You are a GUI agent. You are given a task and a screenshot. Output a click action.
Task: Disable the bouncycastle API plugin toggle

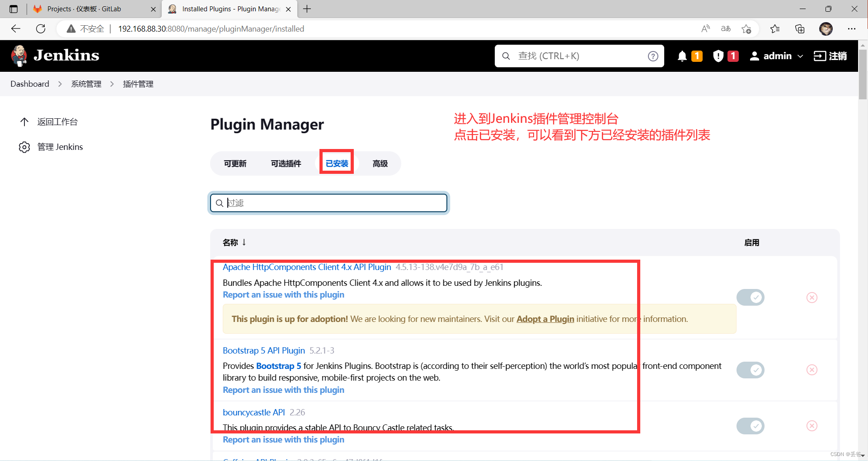coord(750,426)
